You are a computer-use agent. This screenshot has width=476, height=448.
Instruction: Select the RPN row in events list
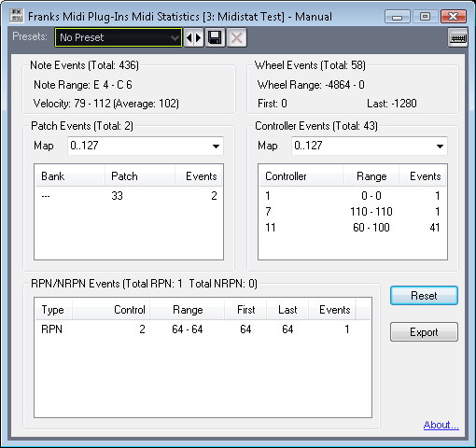(203, 329)
